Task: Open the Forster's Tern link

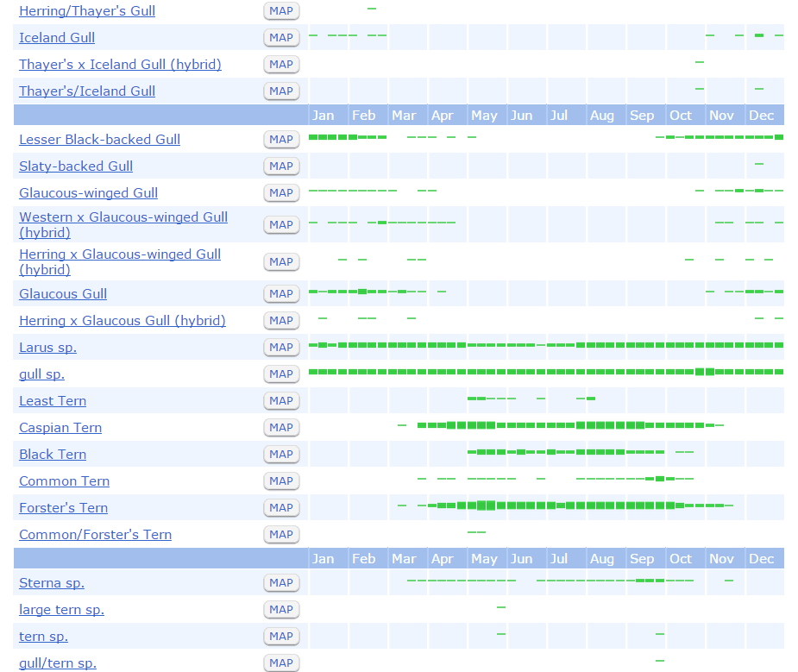Action: coord(64,508)
